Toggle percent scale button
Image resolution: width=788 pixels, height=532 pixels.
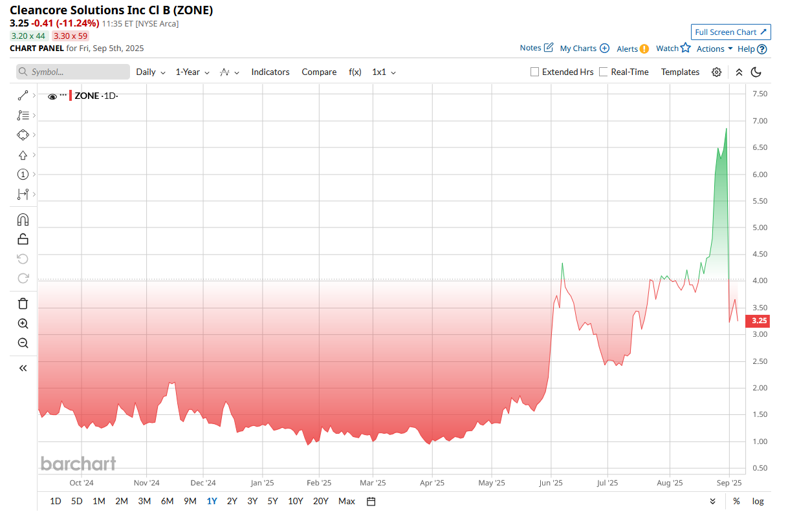tap(736, 501)
